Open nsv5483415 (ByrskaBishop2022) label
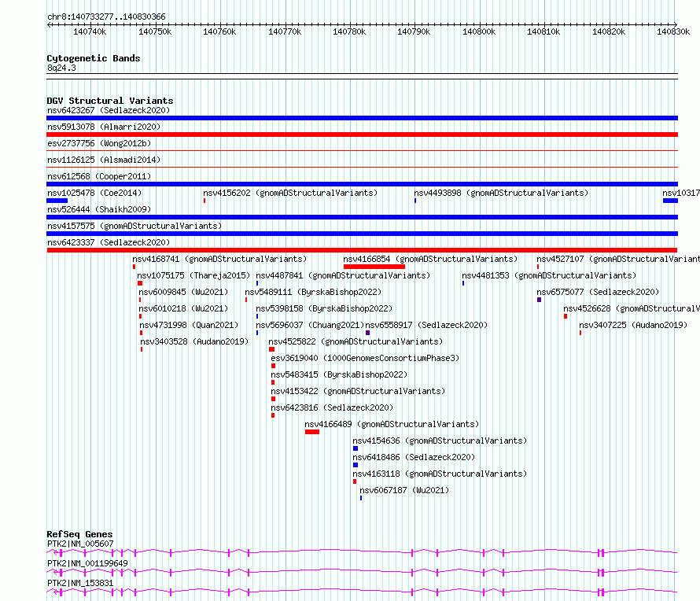Viewport: 700px width, 601px height. point(339,374)
